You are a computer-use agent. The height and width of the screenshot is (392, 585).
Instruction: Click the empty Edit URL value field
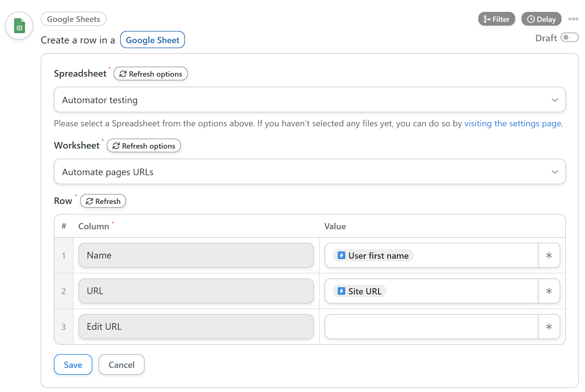pos(431,327)
